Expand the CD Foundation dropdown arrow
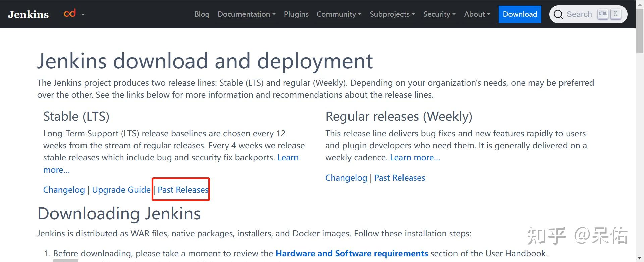Screen dimensions: 644x262 point(83,15)
